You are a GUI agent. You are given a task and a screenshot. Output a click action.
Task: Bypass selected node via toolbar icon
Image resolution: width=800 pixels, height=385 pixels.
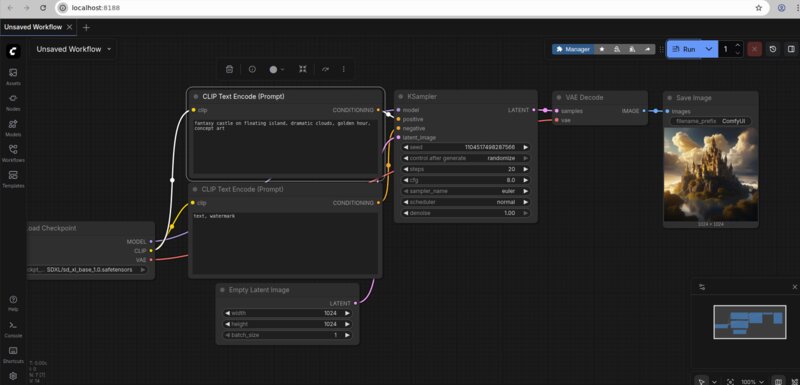point(326,69)
